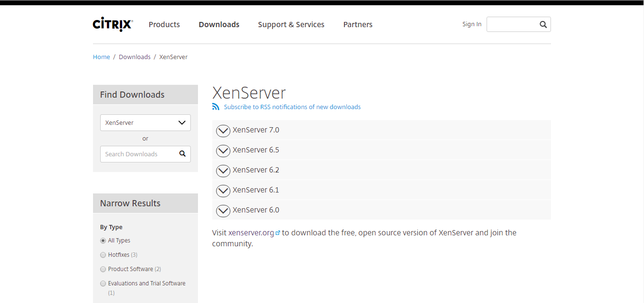Expand the XenServer 6.5 section
Screen dimensions: 644x303
(382, 150)
